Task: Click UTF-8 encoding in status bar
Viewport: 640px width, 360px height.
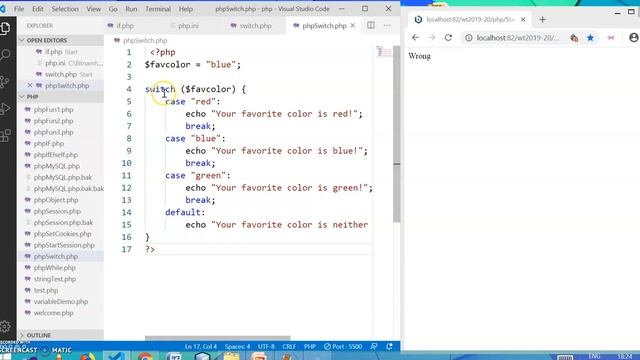Action: click(266, 347)
